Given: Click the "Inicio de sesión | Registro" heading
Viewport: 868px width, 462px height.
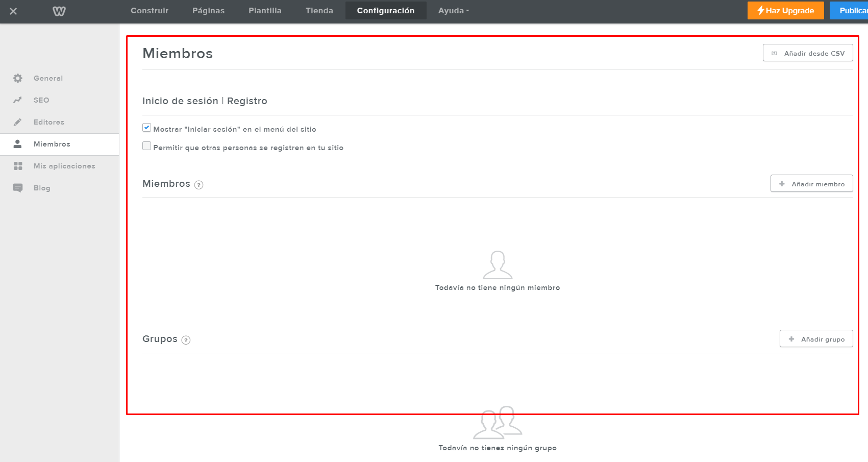Looking at the screenshot, I should [205, 101].
